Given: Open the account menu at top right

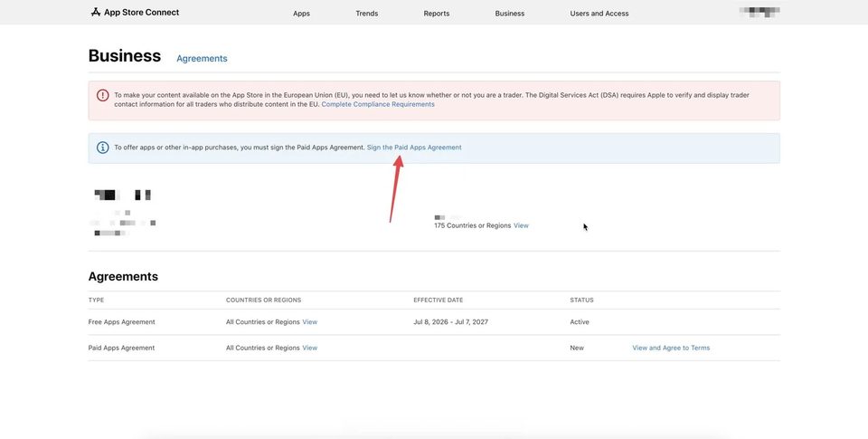Looking at the screenshot, I should 759,12.
